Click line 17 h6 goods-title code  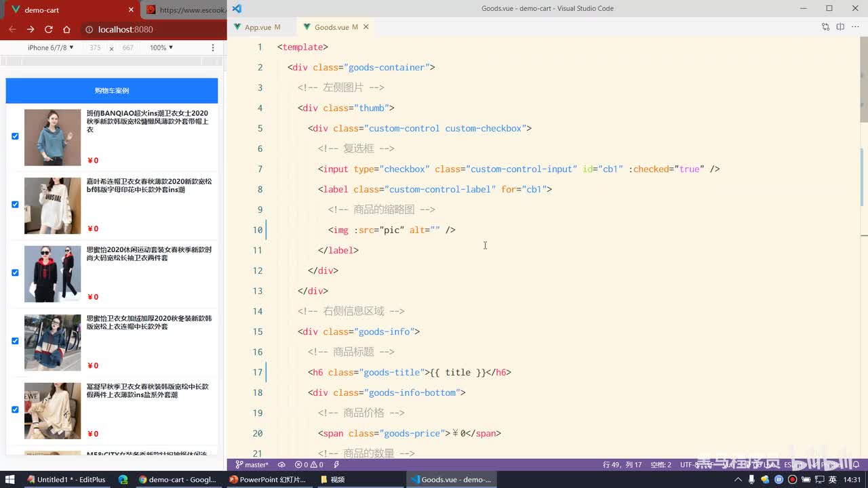coord(410,372)
